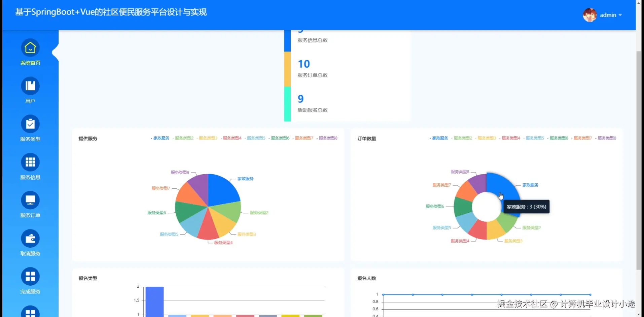Toggle 服务类型6 legend in 提供服务 chart
The height and width of the screenshot is (317, 644).
(x=279, y=138)
